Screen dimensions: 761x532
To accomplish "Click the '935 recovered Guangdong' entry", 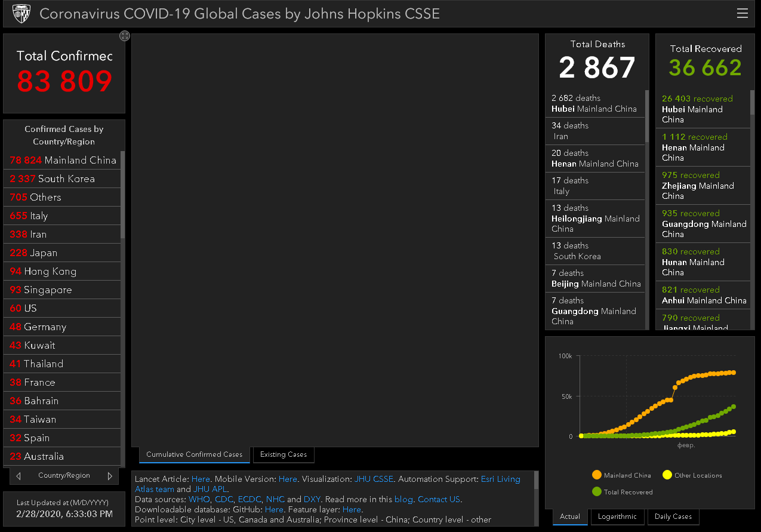I will pyautogui.click(x=703, y=224).
